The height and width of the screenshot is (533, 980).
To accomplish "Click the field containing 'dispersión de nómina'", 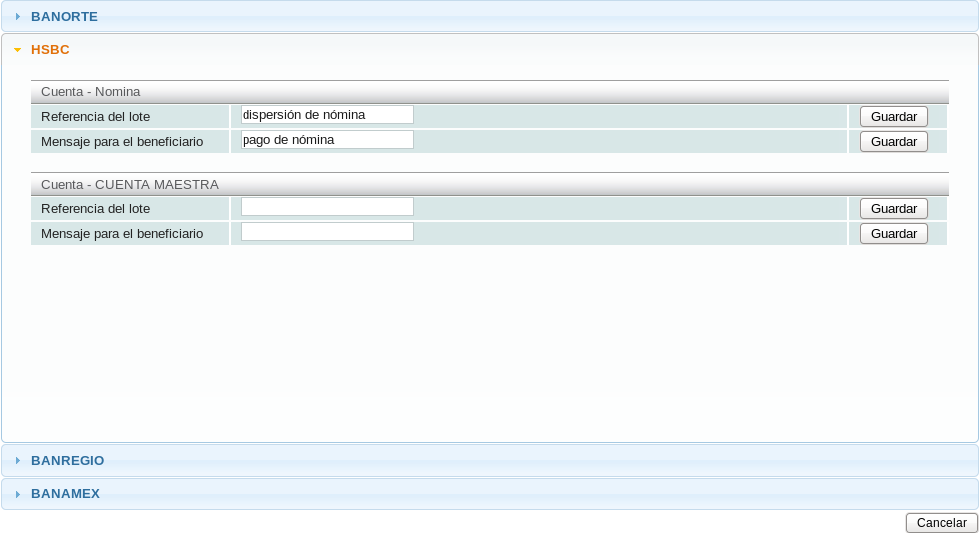I will 326,115.
